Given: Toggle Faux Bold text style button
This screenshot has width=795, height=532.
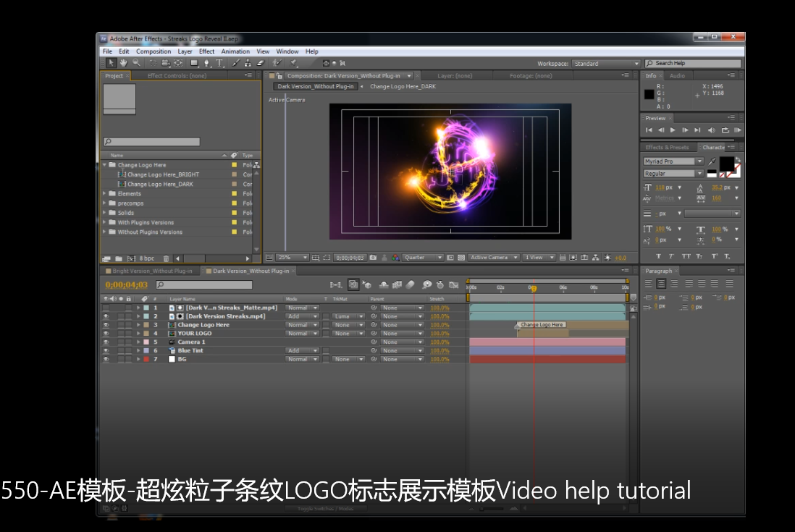Looking at the screenshot, I should (x=659, y=256).
